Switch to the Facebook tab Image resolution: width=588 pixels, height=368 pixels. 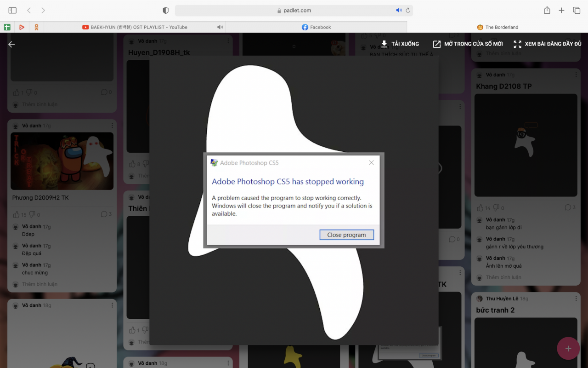coord(316,27)
